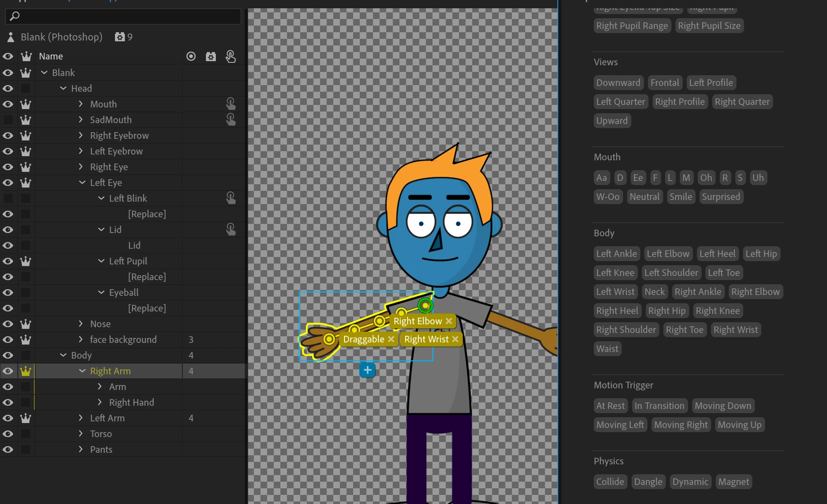This screenshot has height=504, width=827.
Task: Click the Mouth layer trigger hand icon
Action: (x=231, y=104)
